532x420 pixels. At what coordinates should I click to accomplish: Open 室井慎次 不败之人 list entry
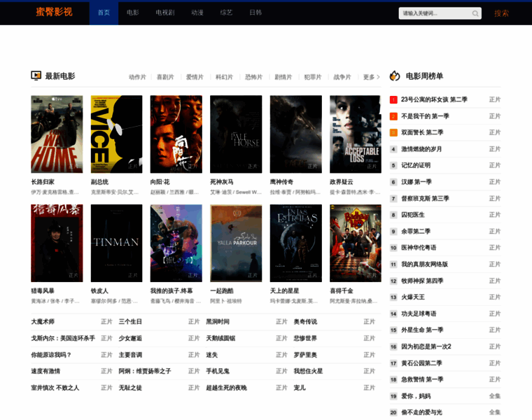[x=55, y=388]
